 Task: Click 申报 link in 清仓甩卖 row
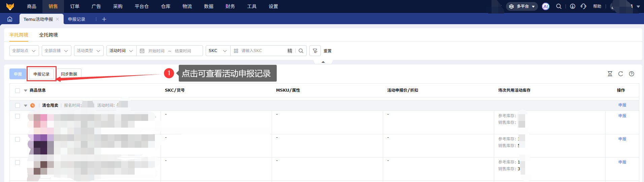[x=622, y=105]
